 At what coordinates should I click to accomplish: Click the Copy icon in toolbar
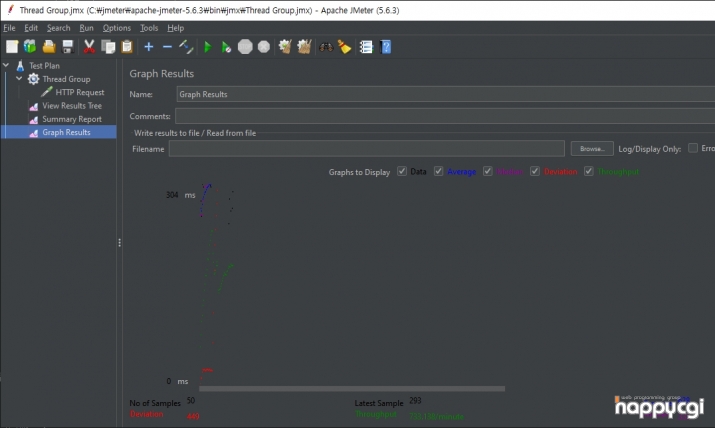(108, 46)
